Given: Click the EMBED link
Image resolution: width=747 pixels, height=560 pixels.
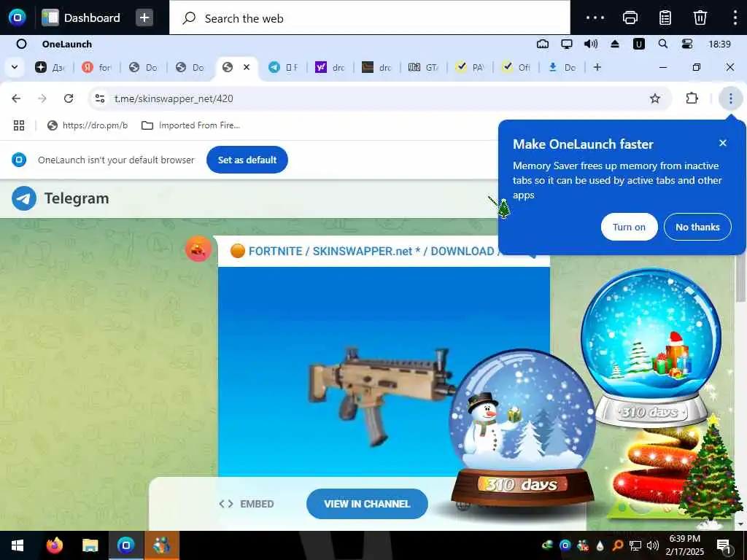Looking at the screenshot, I should point(247,504).
